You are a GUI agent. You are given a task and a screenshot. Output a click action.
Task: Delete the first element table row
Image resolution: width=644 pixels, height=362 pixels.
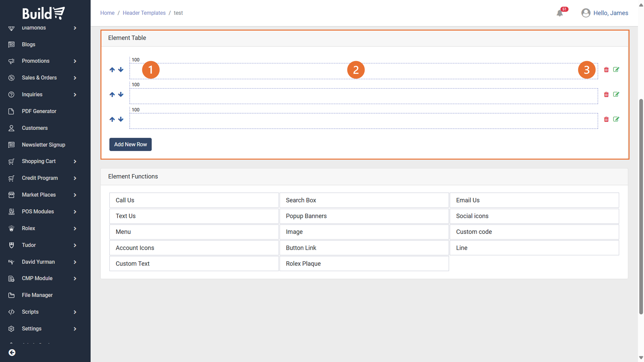606,70
